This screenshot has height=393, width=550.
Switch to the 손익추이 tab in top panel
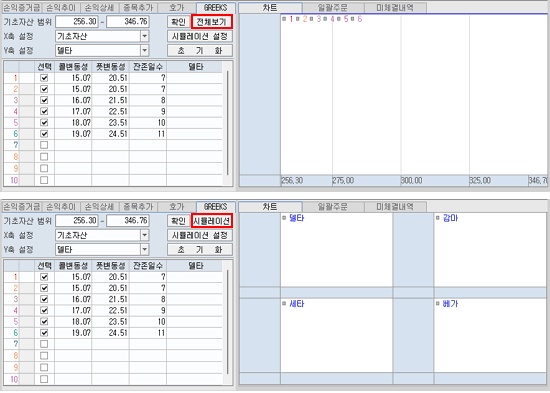click(61, 8)
